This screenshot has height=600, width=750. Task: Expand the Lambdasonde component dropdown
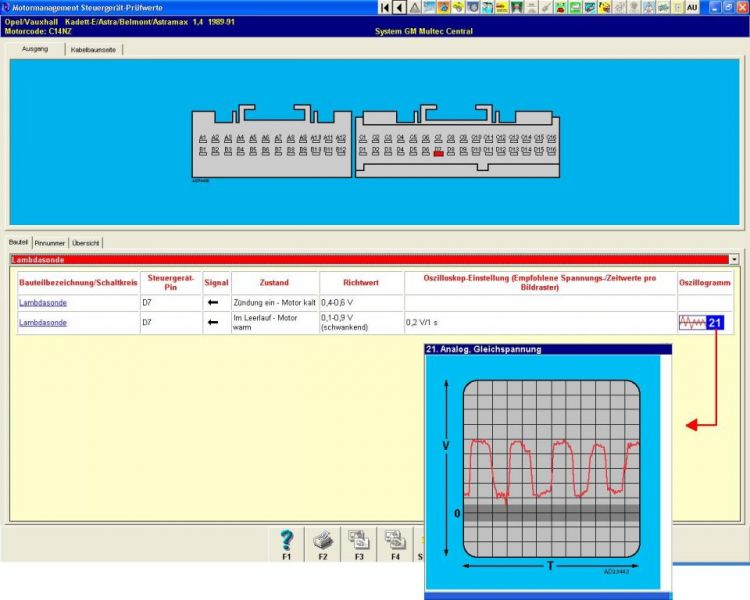coord(734,259)
